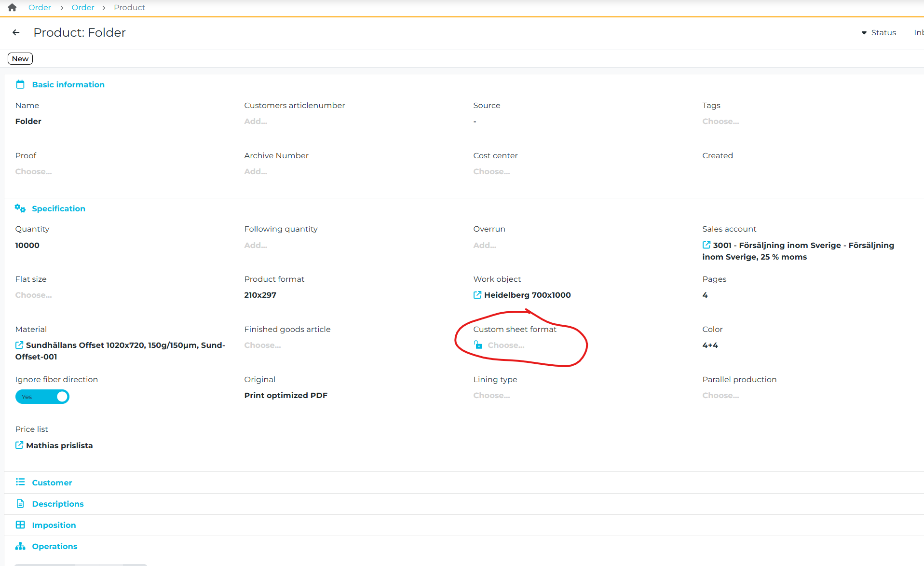
Task: Choose a Parallel production option
Action: (x=720, y=395)
